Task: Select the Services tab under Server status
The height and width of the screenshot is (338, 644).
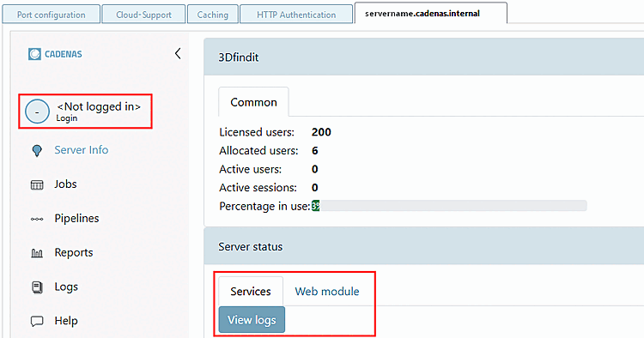Action: (251, 291)
